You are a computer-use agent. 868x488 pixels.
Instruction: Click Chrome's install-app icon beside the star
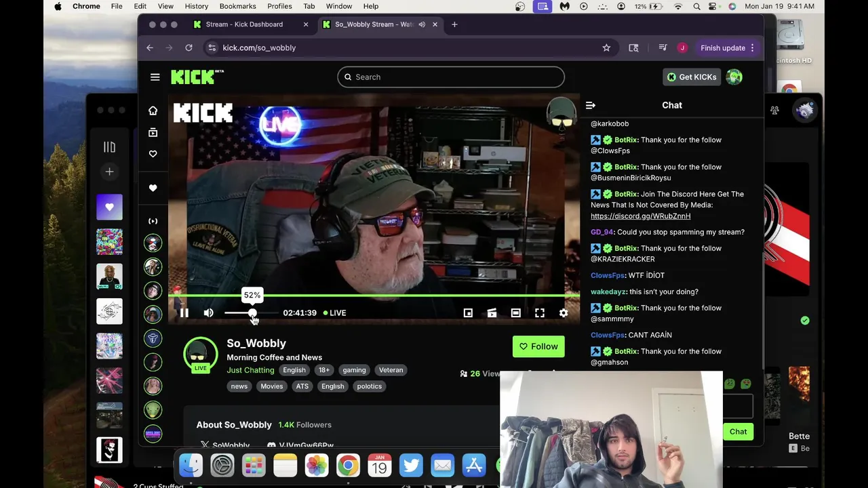coord(633,47)
